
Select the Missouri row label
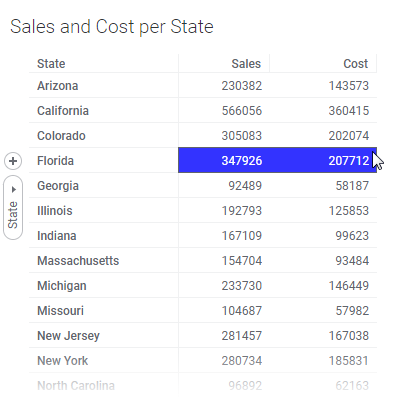tap(60, 311)
